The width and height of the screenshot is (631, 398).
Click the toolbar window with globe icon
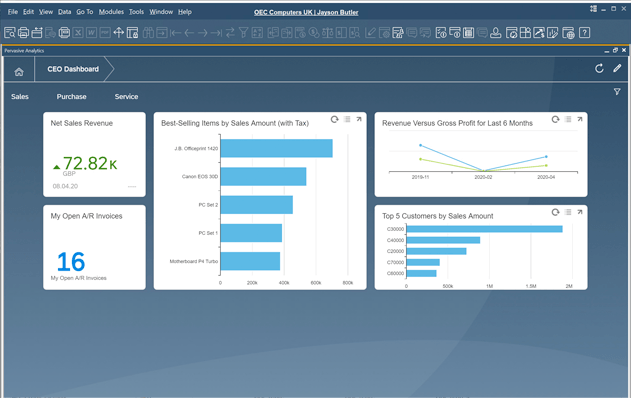pyautogui.click(x=568, y=33)
